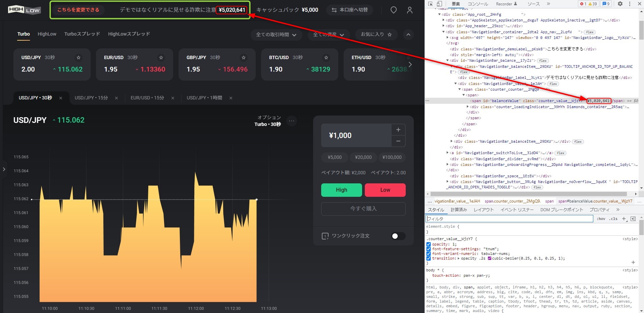The image size is (644, 313).
Task: Favorite USD/JPY card with star icon
Action: pos(79,58)
